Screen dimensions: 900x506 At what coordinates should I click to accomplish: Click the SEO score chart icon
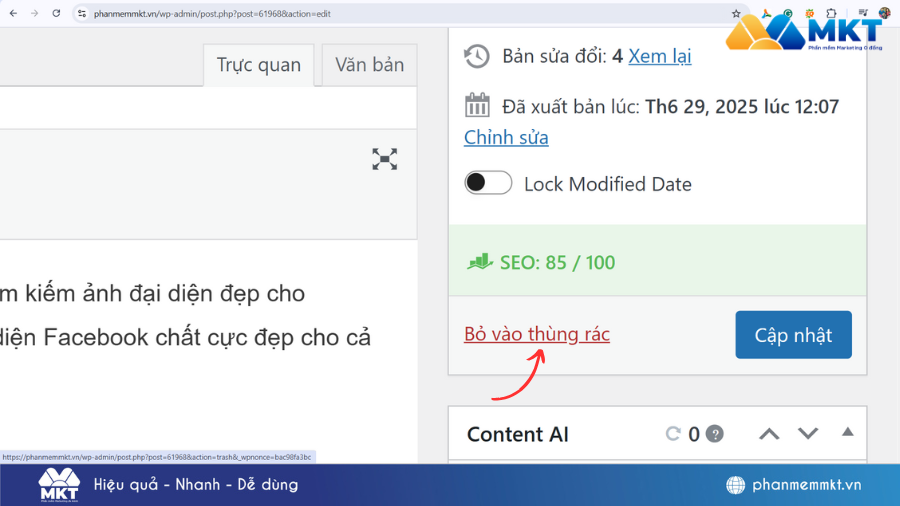480,262
